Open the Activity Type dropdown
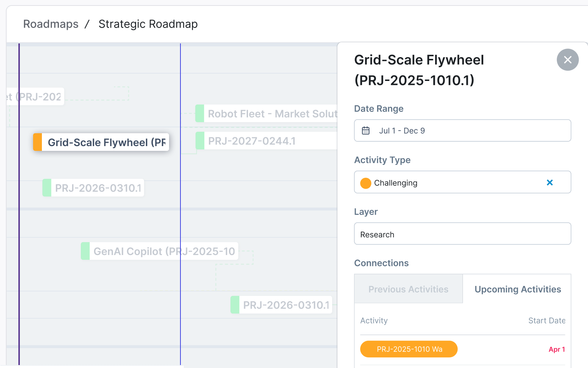 point(462,182)
